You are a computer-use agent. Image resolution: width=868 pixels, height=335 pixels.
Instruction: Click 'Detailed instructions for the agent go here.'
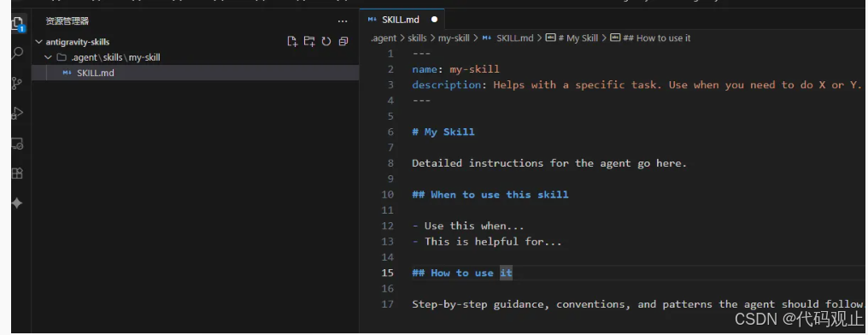(x=549, y=163)
